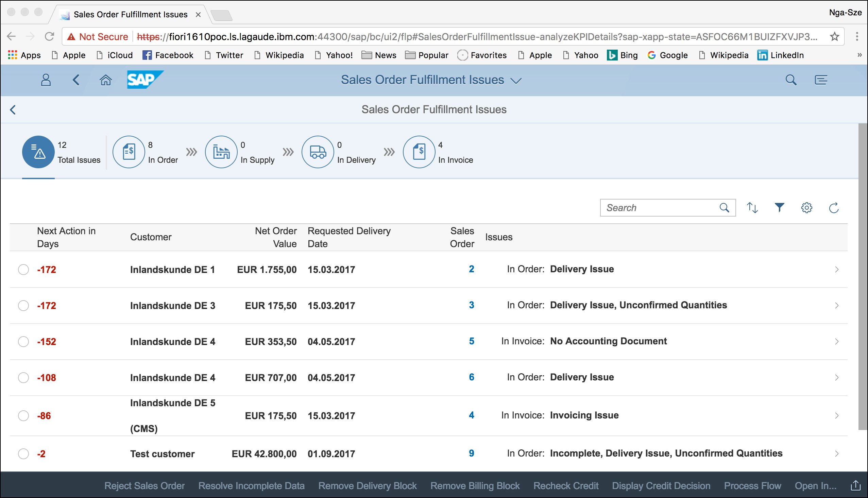
Task: Select the radio button for Inlandskunde DE 1
Action: click(23, 270)
